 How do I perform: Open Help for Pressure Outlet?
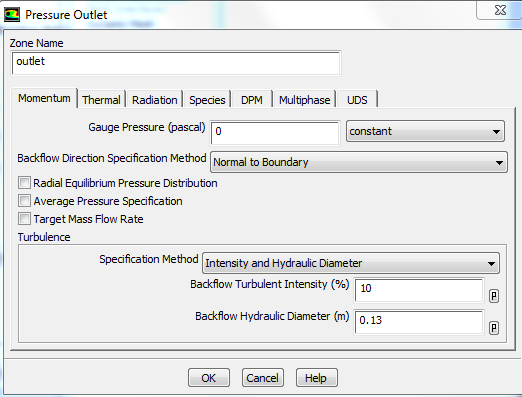[316, 378]
